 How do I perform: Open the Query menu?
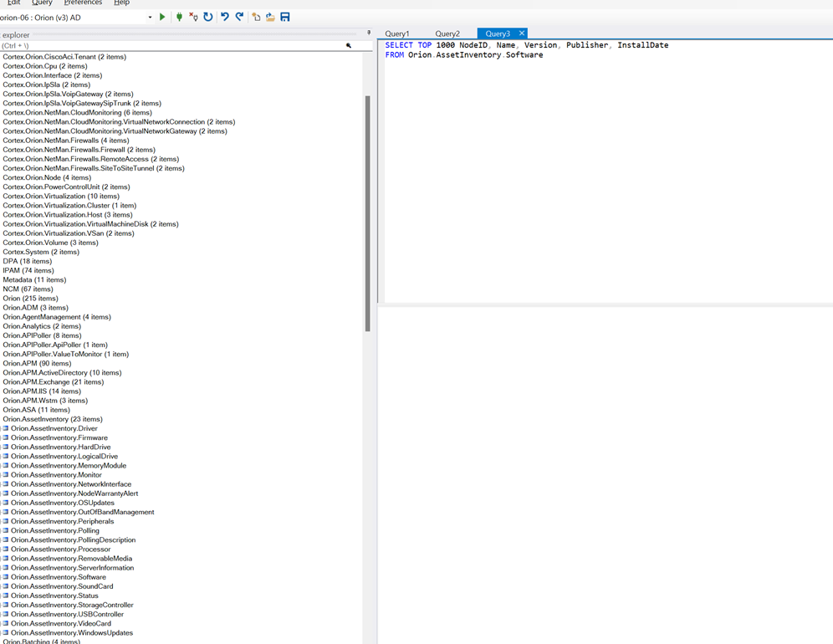click(42, 3)
